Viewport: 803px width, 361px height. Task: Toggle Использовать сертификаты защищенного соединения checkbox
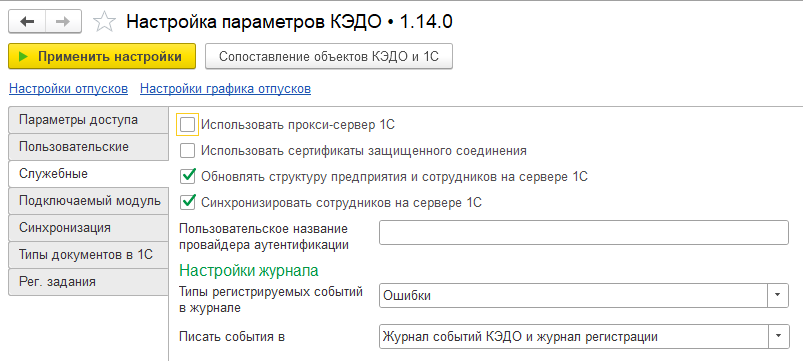click(187, 151)
